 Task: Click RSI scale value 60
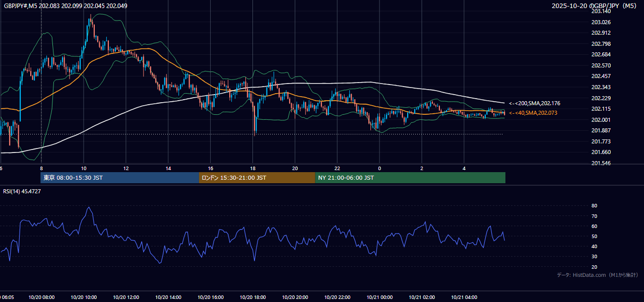pyautogui.click(x=594, y=226)
